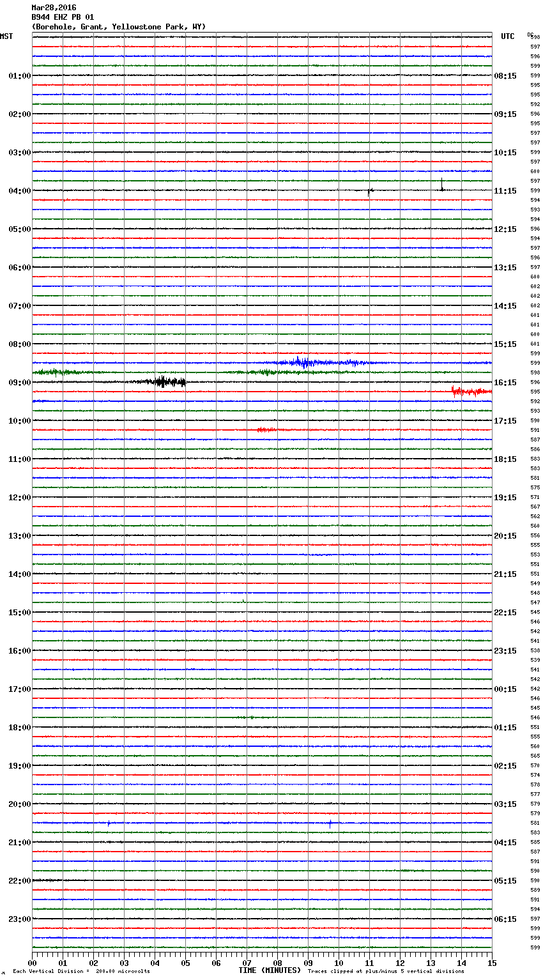Click the "17:00" MST hour label
Image resolution: width=543 pixels, height=980 pixels.
19,689
